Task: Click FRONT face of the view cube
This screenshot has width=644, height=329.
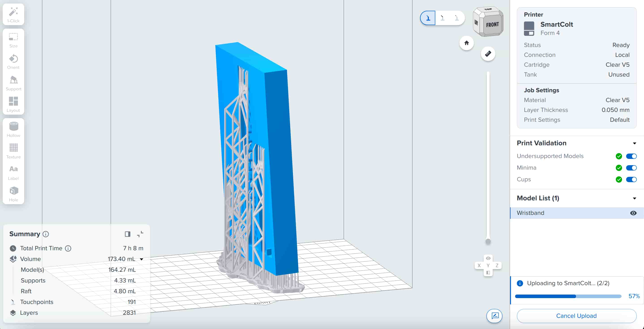Action: coord(492,25)
